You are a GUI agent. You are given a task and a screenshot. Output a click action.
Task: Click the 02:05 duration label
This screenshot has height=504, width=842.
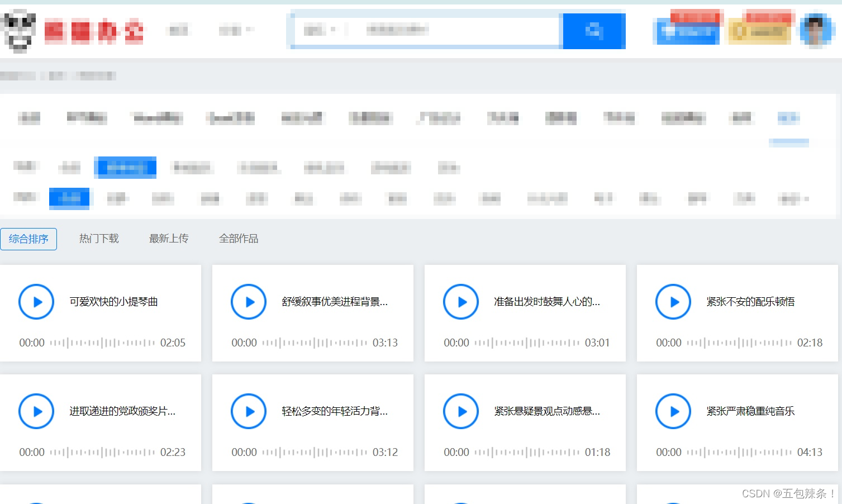coord(173,343)
